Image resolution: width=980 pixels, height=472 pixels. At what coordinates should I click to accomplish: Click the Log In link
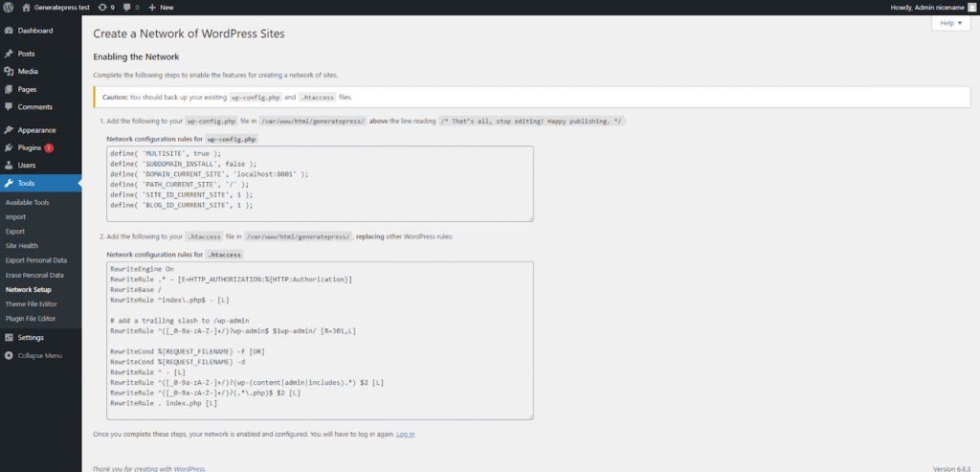coord(405,434)
